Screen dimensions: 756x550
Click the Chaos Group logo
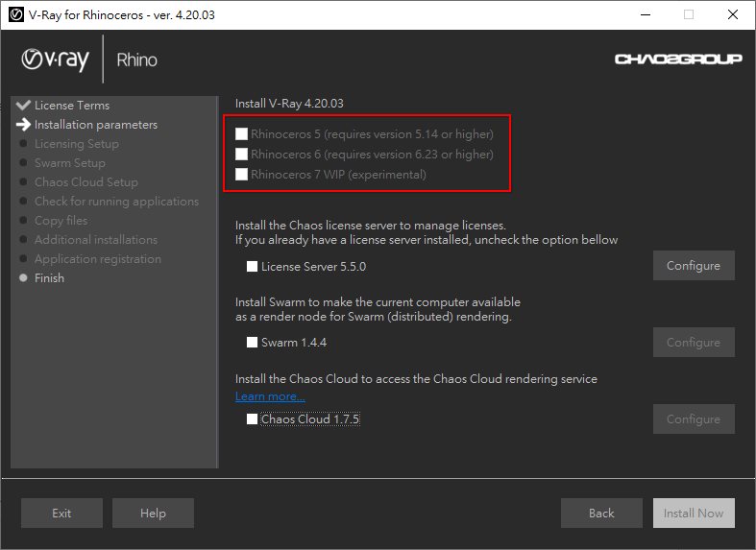pyautogui.click(x=678, y=60)
